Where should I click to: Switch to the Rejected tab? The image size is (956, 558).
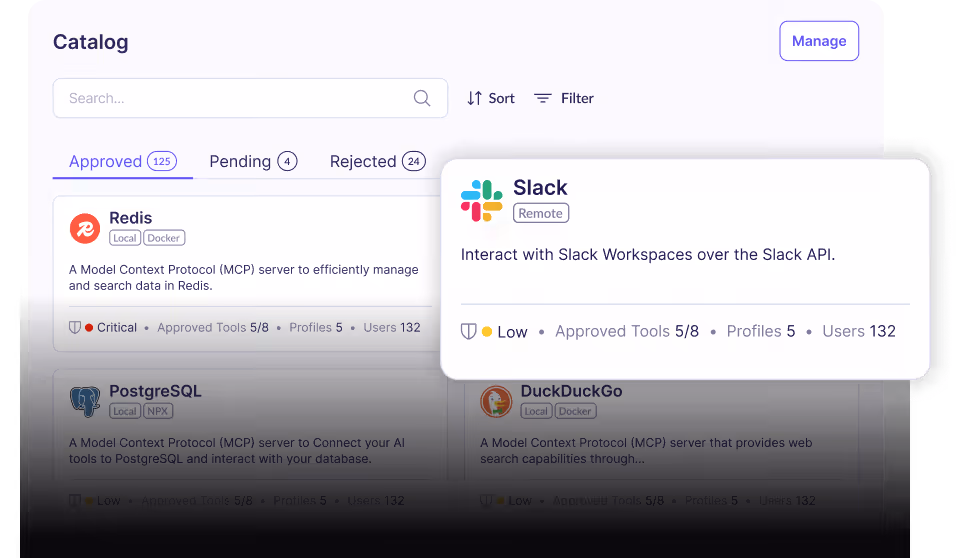pos(377,162)
